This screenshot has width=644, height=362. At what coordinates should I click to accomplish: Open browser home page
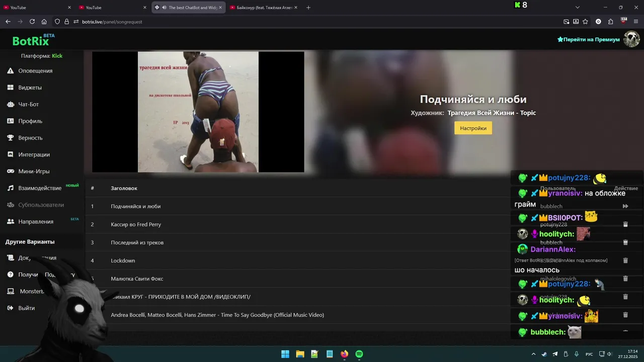44,22
